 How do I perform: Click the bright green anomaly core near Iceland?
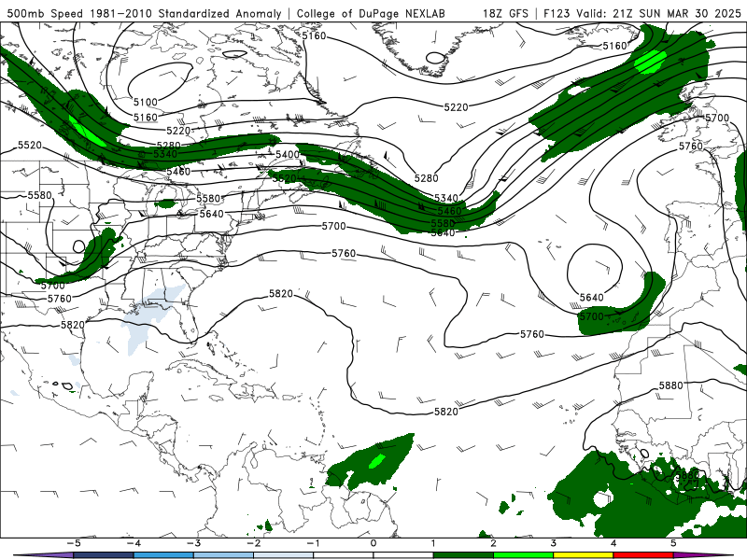point(650,62)
